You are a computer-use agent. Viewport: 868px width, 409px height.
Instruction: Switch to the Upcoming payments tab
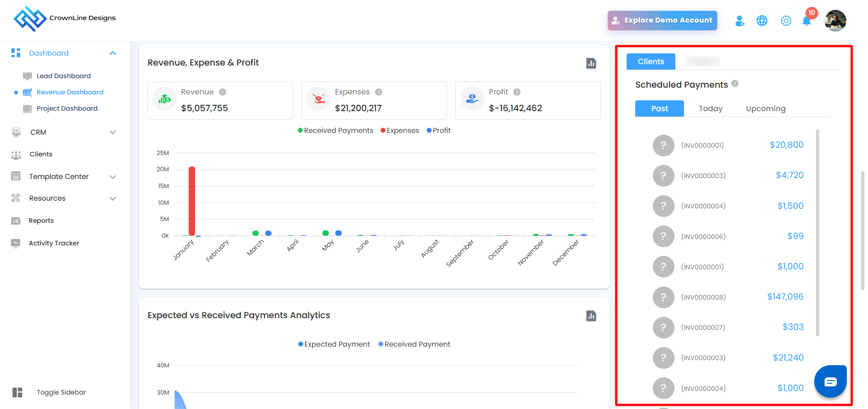pos(765,108)
